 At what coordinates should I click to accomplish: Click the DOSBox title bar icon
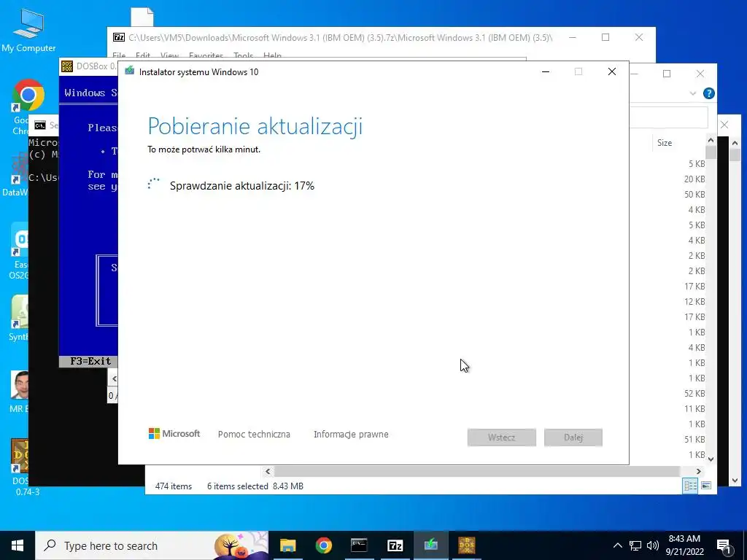click(x=67, y=66)
